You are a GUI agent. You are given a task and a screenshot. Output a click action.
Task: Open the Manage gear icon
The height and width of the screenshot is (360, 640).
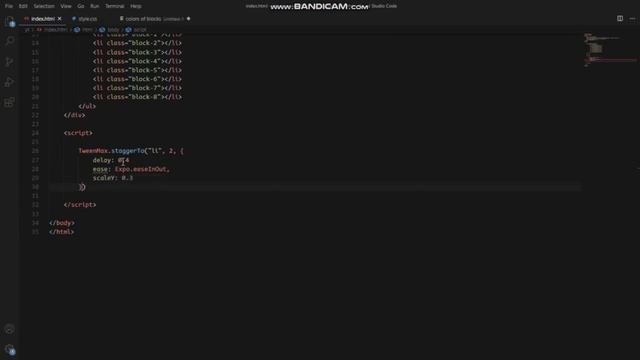coord(10,349)
